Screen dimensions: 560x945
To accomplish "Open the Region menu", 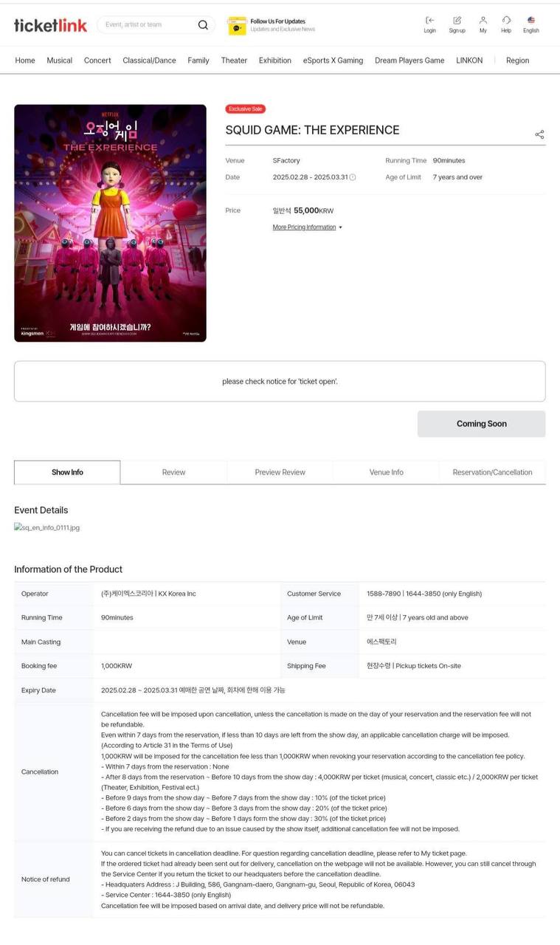I will (517, 61).
